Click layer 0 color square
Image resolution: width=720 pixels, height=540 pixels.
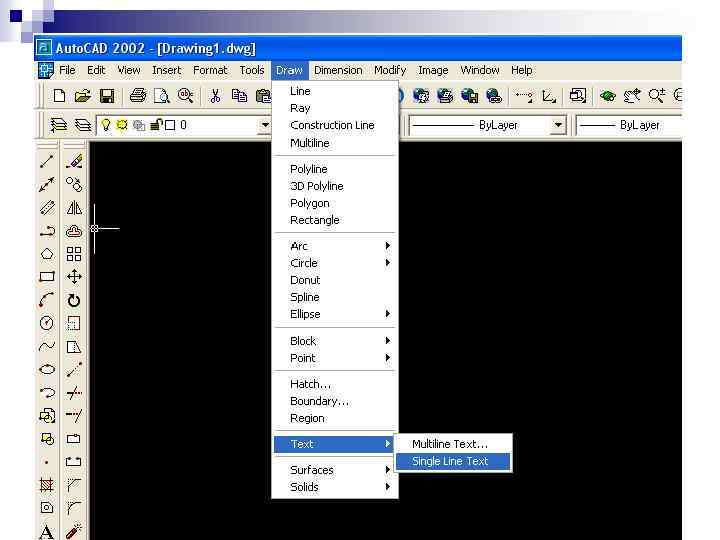[170, 125]
